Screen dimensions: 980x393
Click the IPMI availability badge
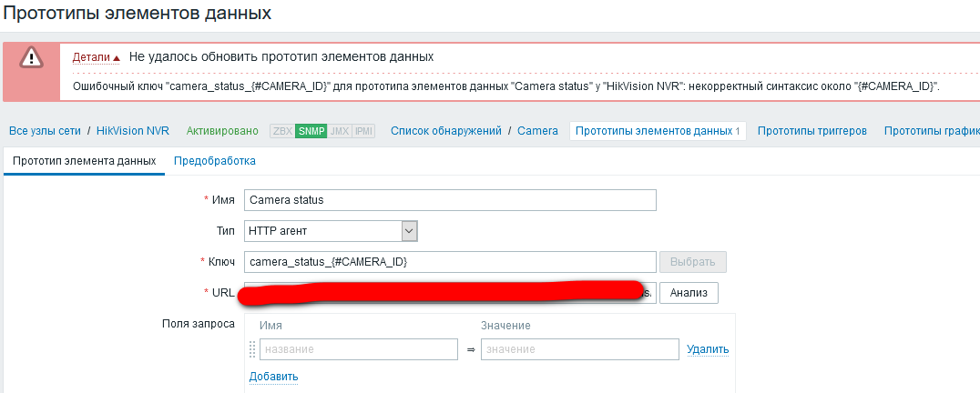click(x=363, y=131)
